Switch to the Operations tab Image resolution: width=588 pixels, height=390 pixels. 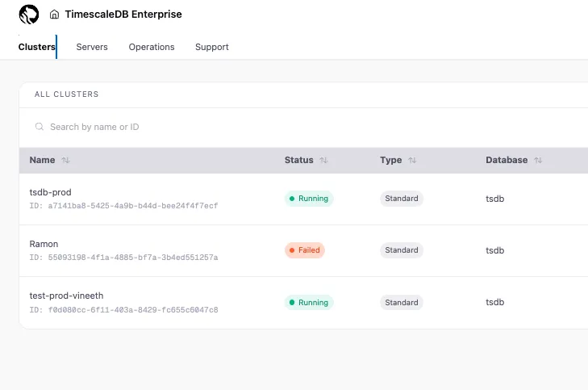coord(152,47)
